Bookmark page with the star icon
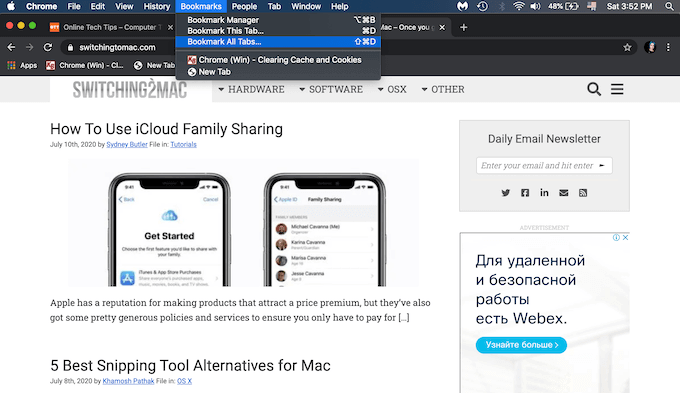 point(627,47)
